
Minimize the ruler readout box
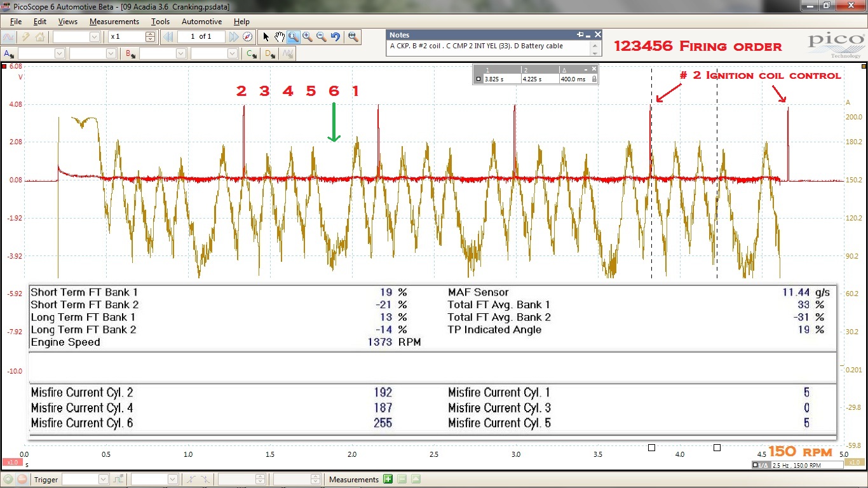pos(586,69)
